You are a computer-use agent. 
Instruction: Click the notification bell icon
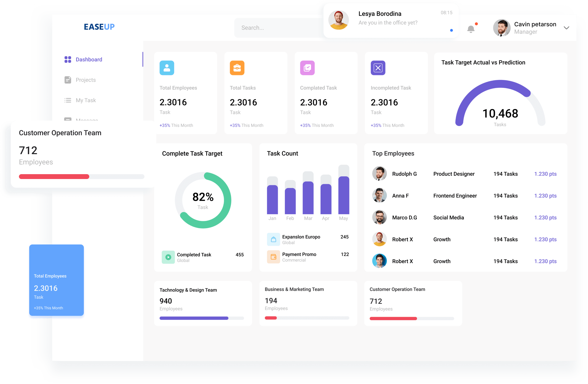(x=471, y=29)
